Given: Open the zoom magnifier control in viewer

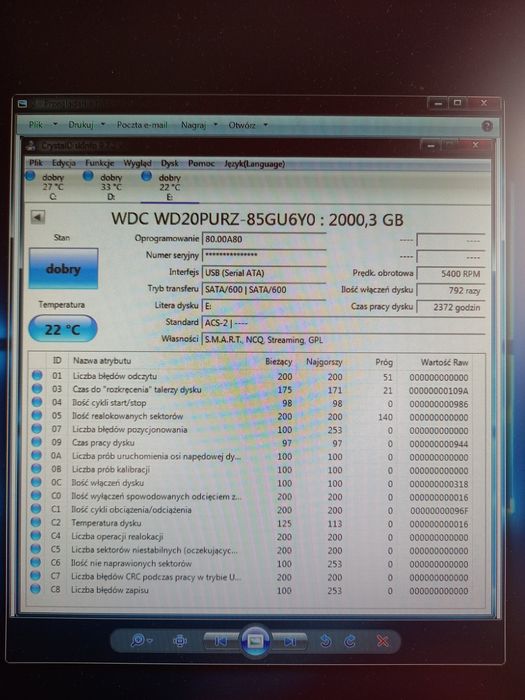Looking at the screenshot, I should coord(141,641).
